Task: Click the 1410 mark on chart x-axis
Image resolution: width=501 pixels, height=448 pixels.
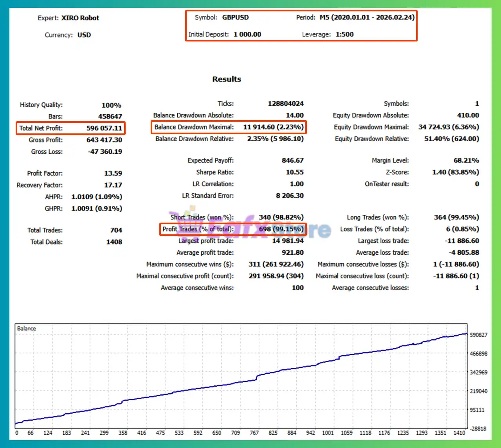Action: pos(459,433)
